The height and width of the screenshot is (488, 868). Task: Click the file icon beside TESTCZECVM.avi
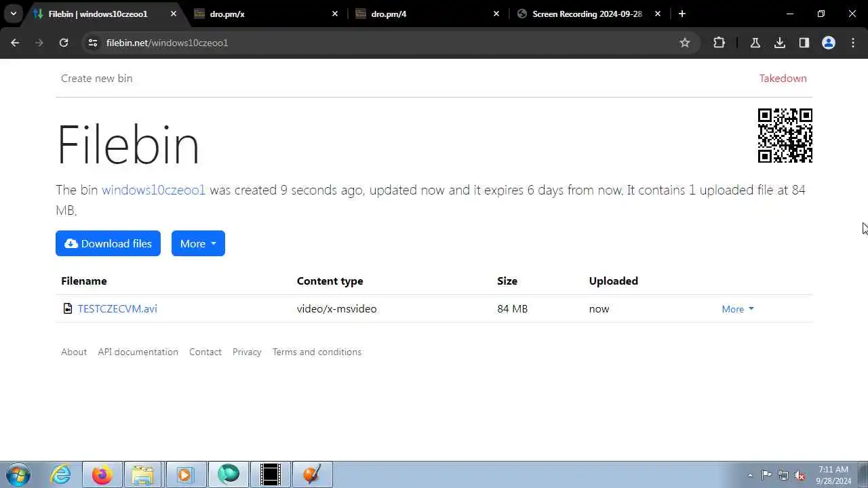pos(67,309)
